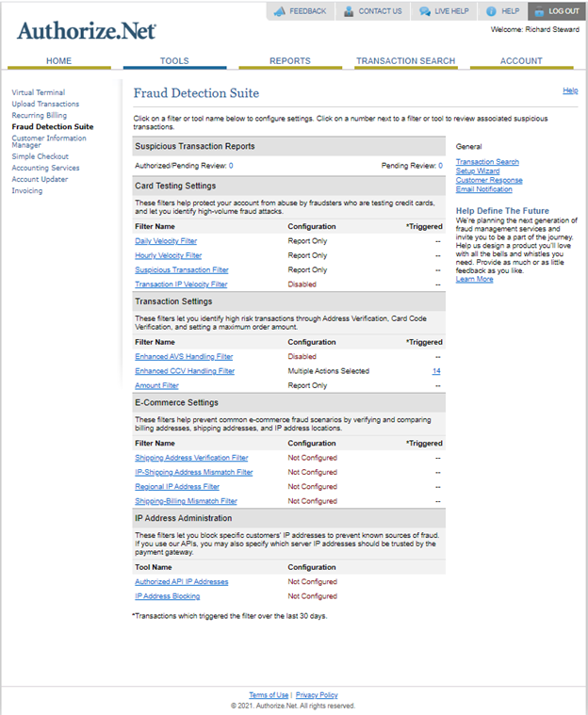Click the E-Commerce Settings header
This screenshot has width=588, height=715.
288,402
